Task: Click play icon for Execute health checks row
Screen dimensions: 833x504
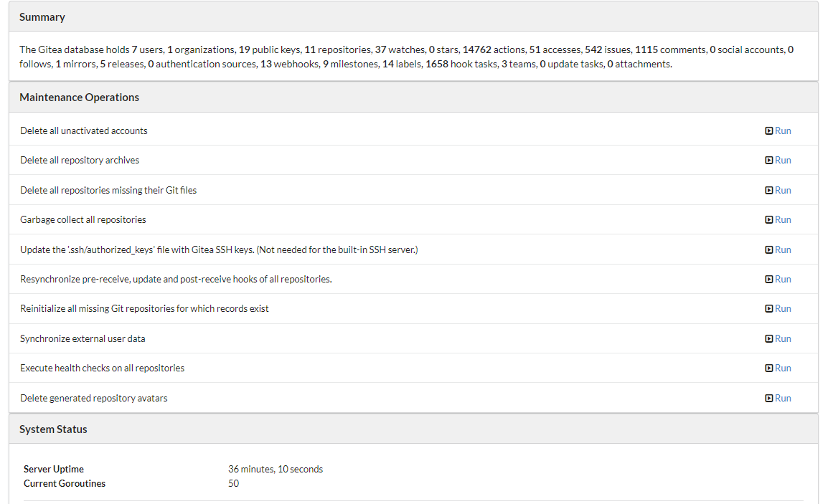Action: (768, 368)
